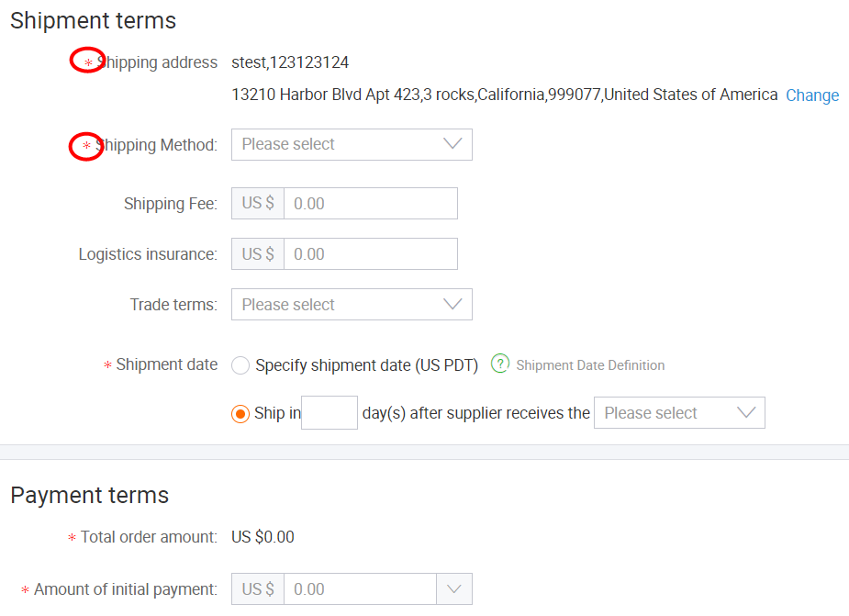Click the Shipping Fee amount field

point(371,204)
